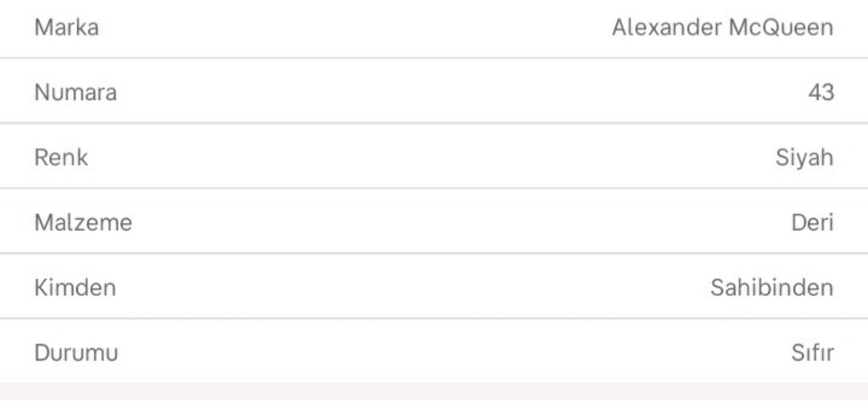Click the Durumu label
The width and height of the screenshot is (868, 403).
tap(75, 353)
